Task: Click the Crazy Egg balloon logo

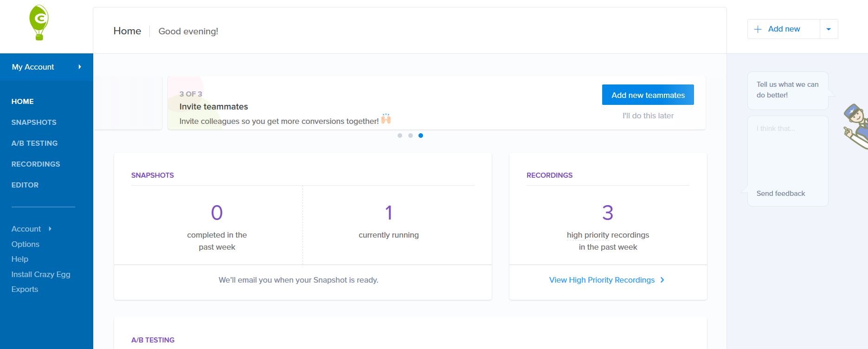Action: pos(39,23)
